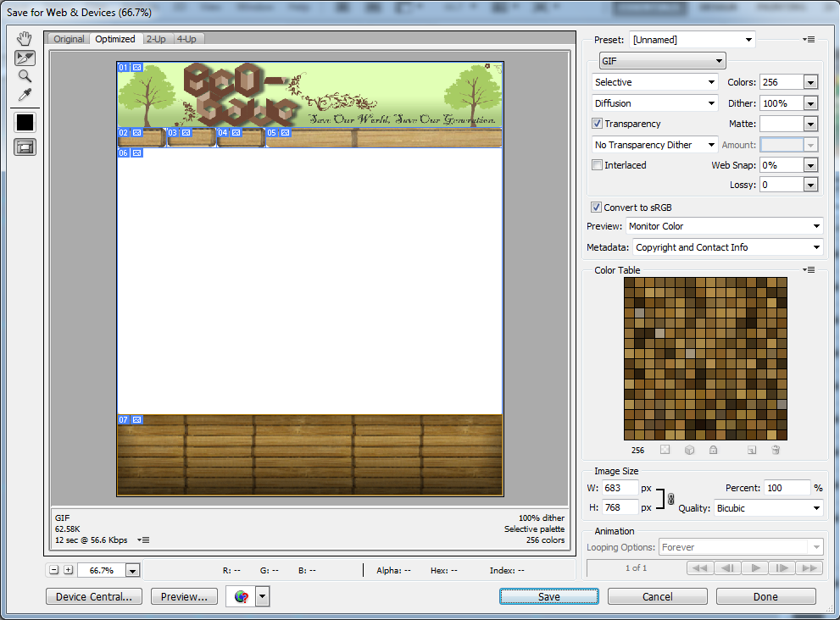
Task: Select slice 01 badge in preview
Action: (131, 68)
